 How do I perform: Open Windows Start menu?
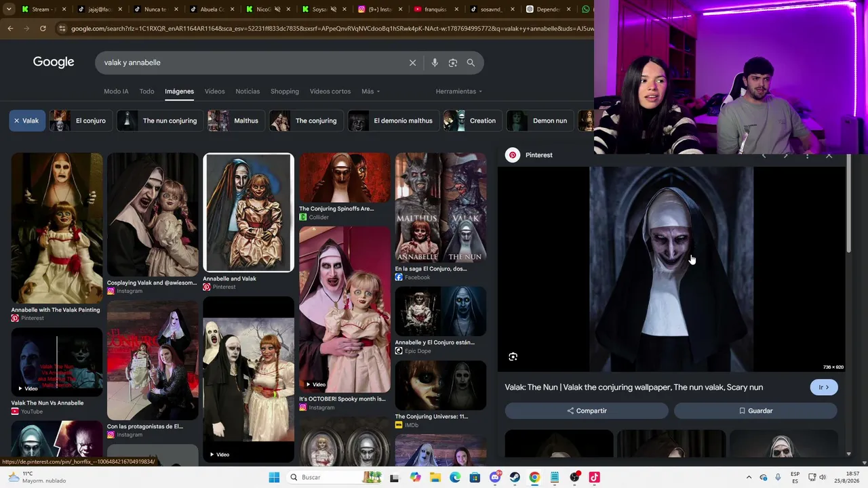[274, 477]
